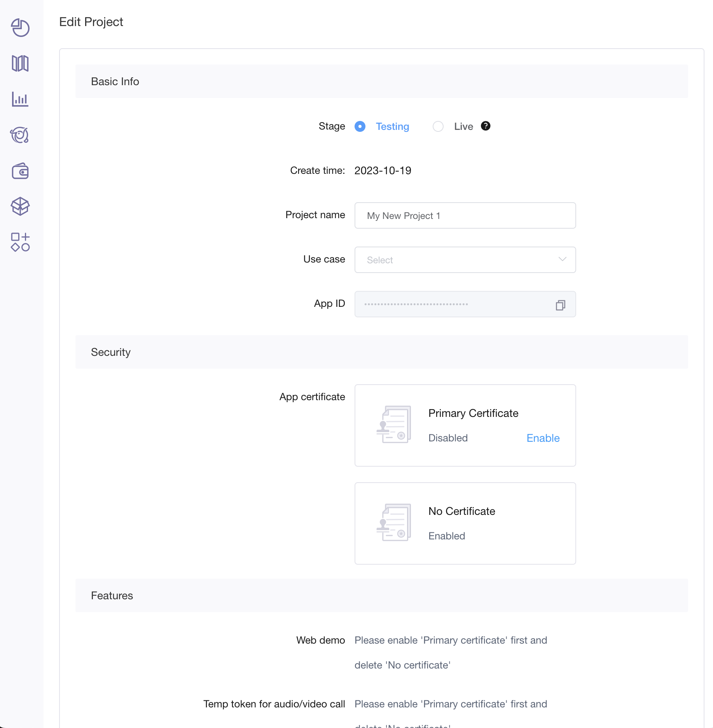Open the shapes extensions sidebar icon

20,242
